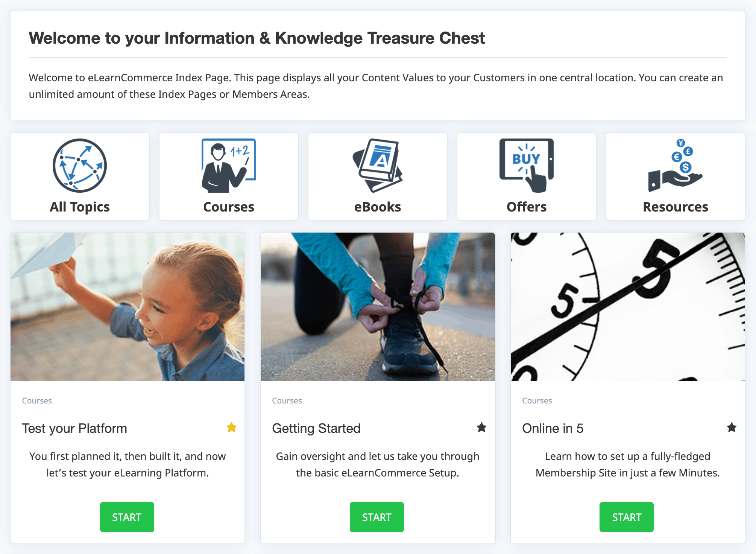Screen dimensions: 756x554
Task: Start the Getting Started course
Action: coord(377,517)
